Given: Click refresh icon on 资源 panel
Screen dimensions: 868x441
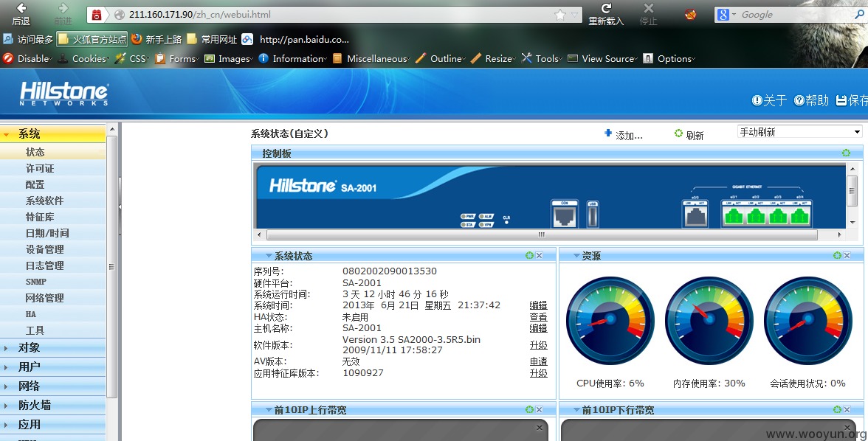Looking at the screenshot, I should [x=837, y=255].
